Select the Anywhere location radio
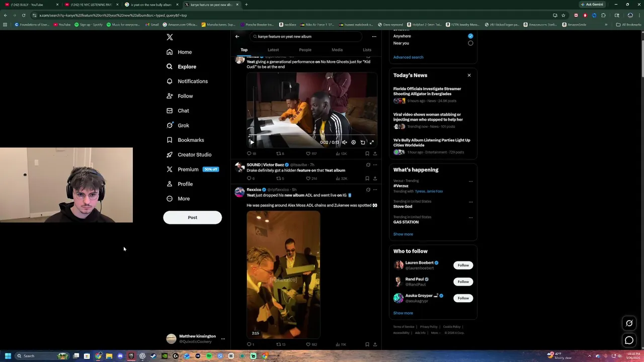 coord(470,36)
